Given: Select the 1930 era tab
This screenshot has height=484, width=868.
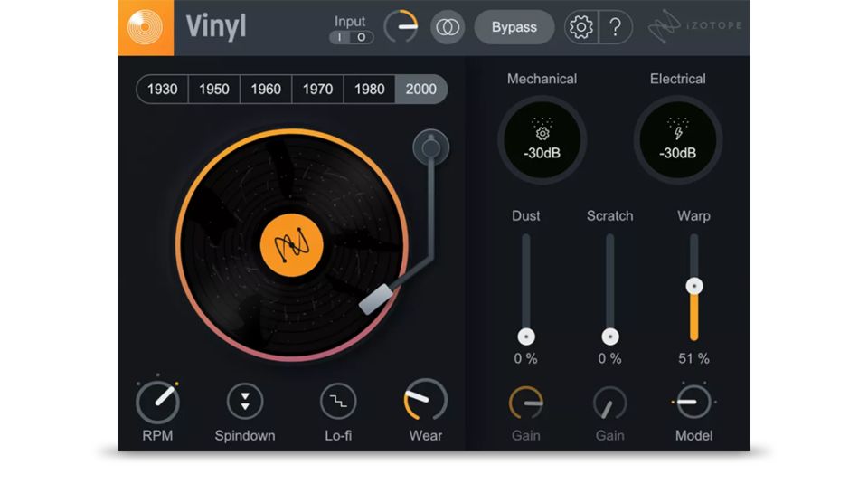Looking at the screenshot, I should point(163,89).
